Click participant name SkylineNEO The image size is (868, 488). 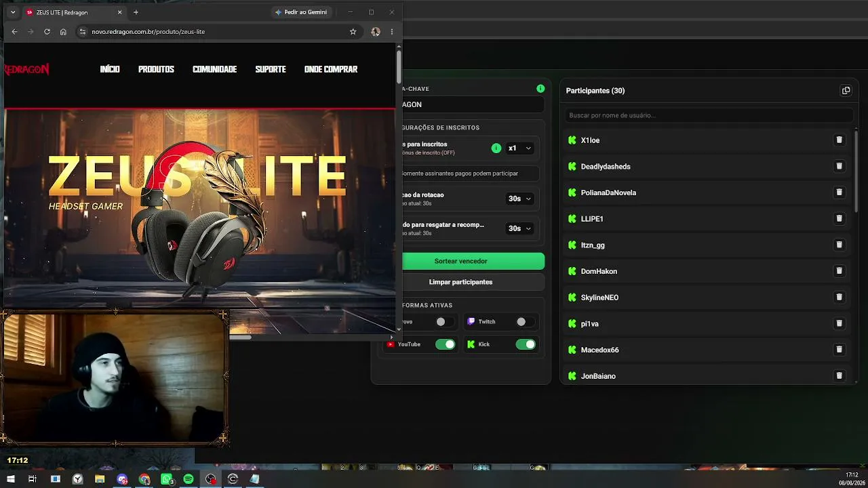click(x=599, y=298)
